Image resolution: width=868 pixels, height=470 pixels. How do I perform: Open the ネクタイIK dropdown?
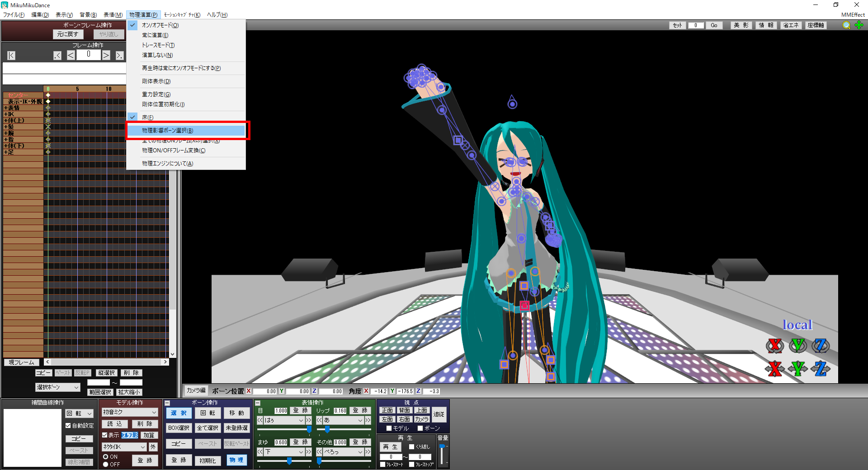(x=124, y=447)
